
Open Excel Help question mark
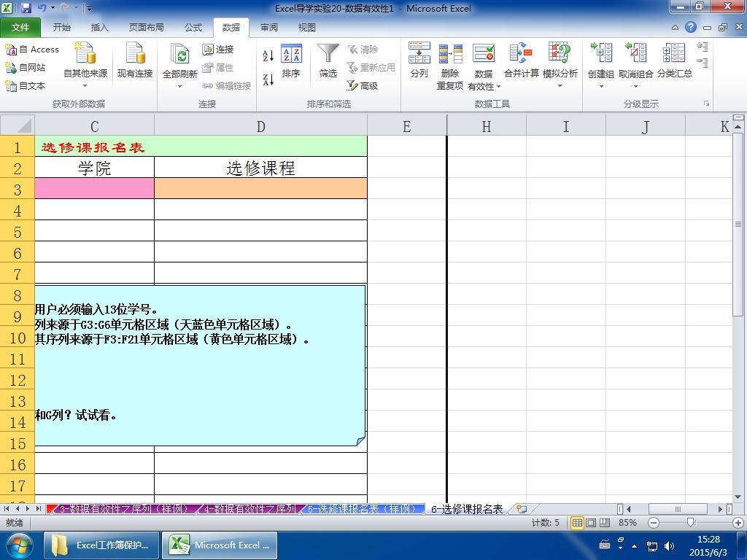[691, 27]
